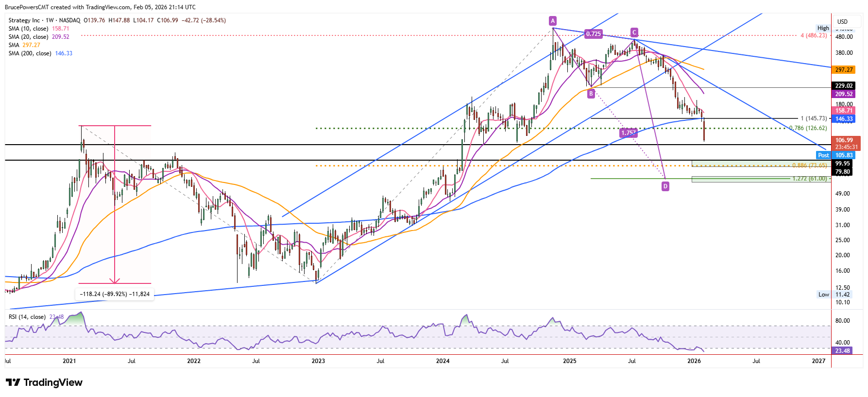The image size is (868, 397).
Task: Click the 480.00 price axis tick
Action: (844, 37)
